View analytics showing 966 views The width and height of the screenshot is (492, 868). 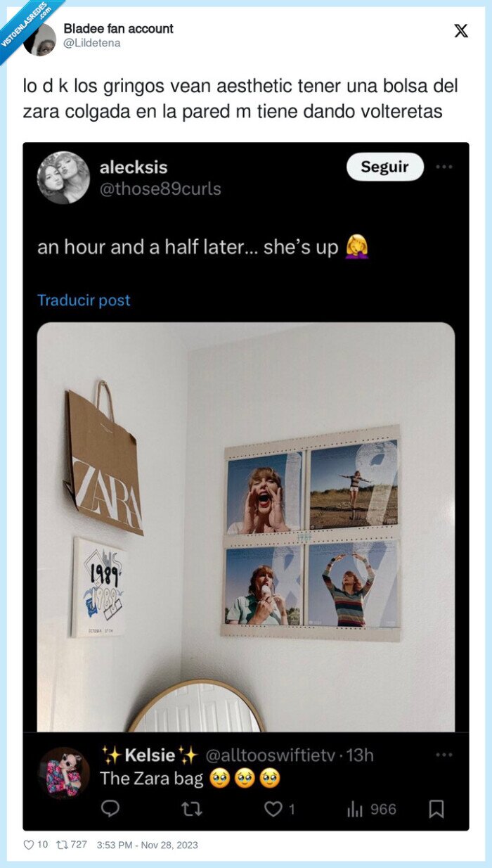[x=372, y=809]
